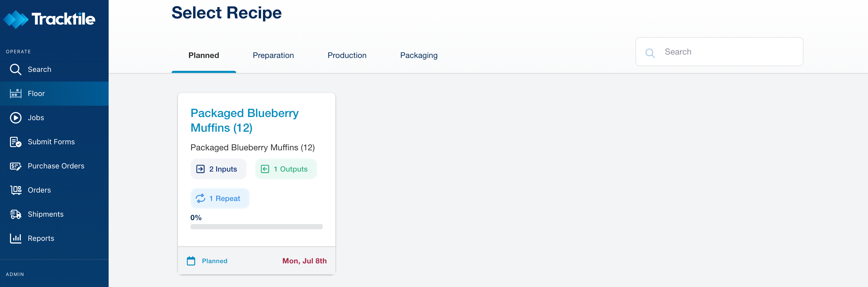The width and height of the screenshot is (868, 287).
Task: Click the Purchase Orders sidebar icon
Action: click(15, 166)
